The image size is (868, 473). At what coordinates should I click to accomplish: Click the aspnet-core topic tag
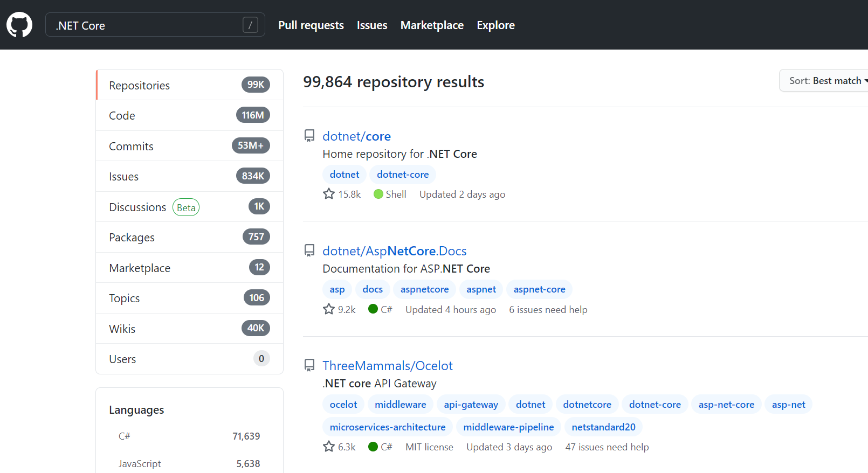[539, 289]
